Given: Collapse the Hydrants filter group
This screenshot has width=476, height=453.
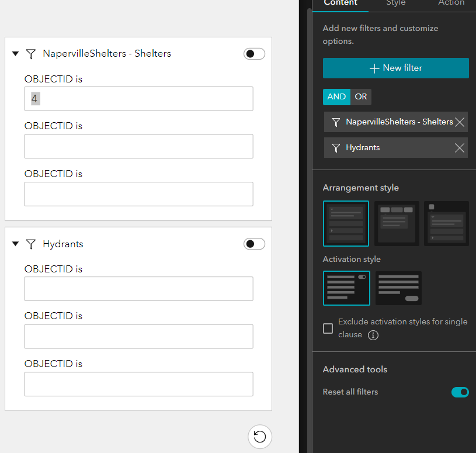Looking at the screenshot, I should pyautogui.click(x=16, y=244).
